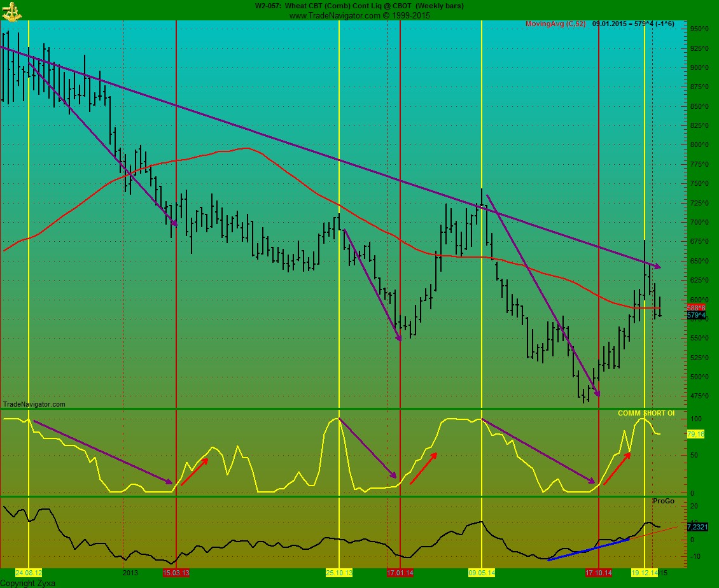Select the red 17.01.14 date marker
This screenshot has width=719, height=588.
point(400,573)
